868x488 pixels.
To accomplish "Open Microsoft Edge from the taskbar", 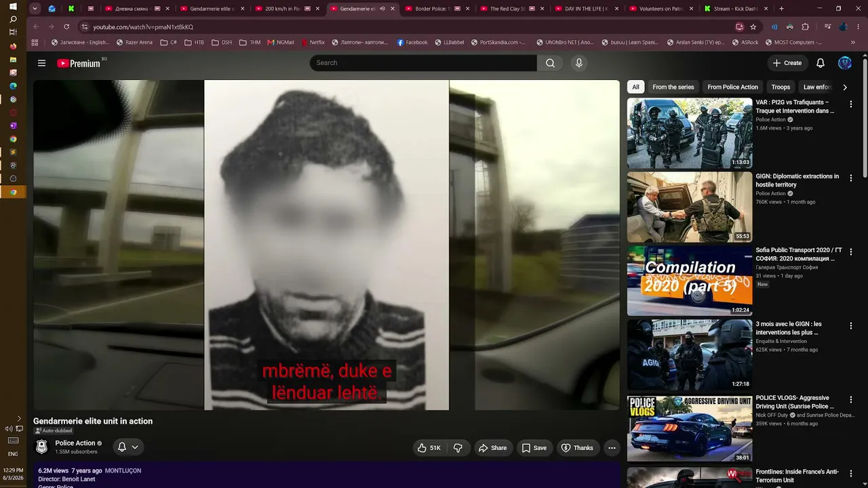I will coord(13,86).
